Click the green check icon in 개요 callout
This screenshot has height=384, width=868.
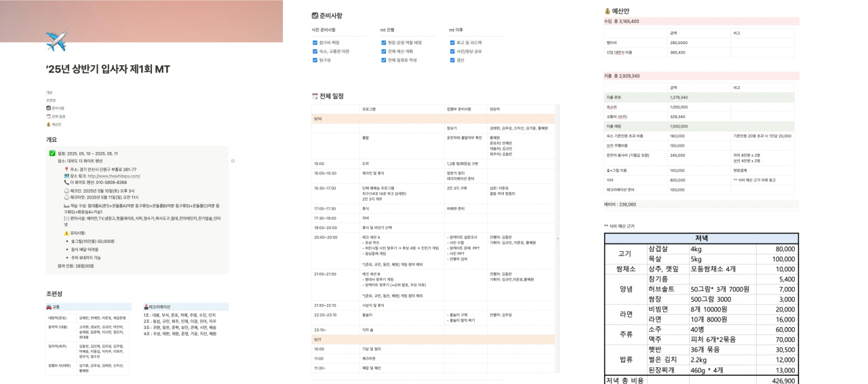point(52,153)
